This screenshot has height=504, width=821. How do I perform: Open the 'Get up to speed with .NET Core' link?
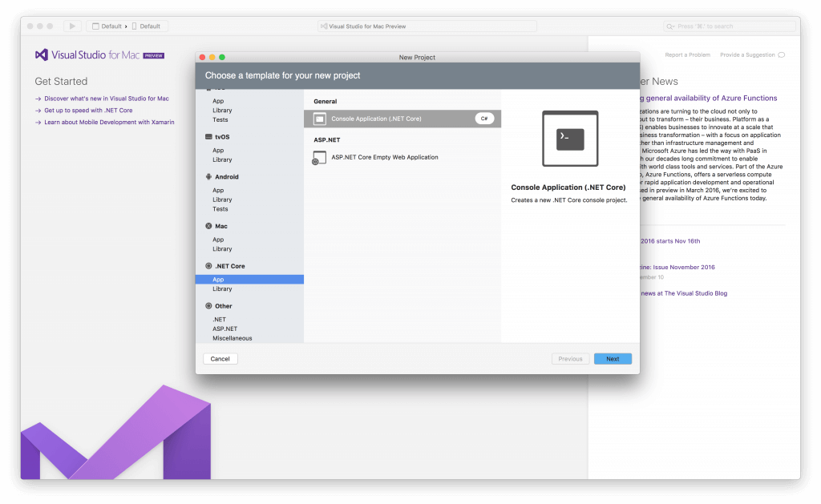[88, 111]
